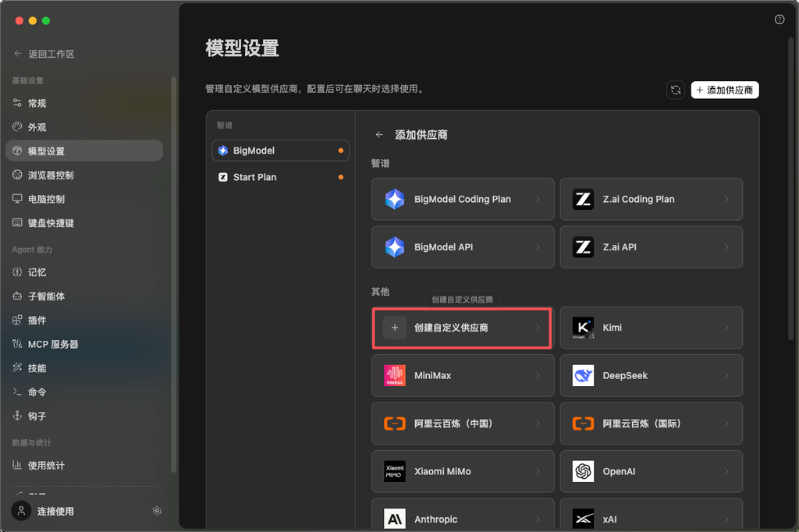The image size is (799, 532).
Task: Open MCP 服务器 settings
Action: click(x=84, y=345)
